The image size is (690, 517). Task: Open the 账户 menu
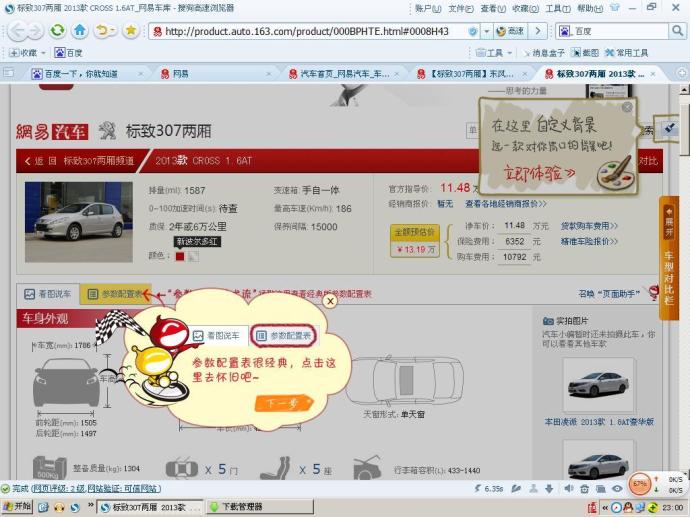(x=428, y=8)
